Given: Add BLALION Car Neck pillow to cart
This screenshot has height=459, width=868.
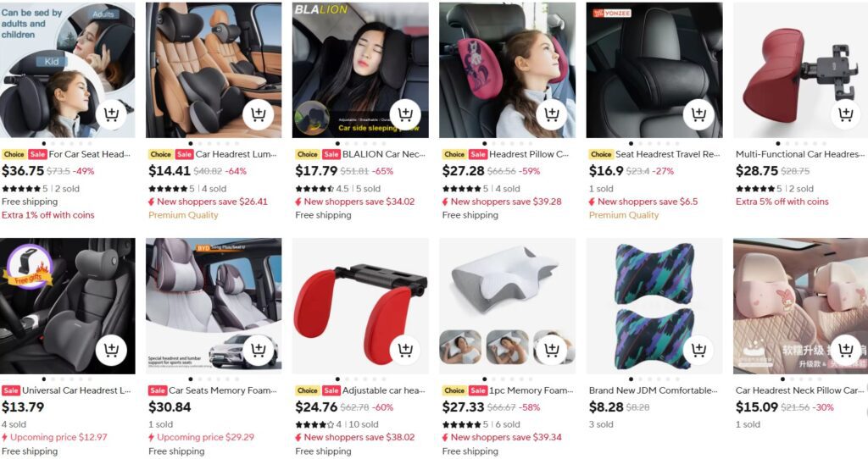Looking at the screenshot, I should 405,115.
